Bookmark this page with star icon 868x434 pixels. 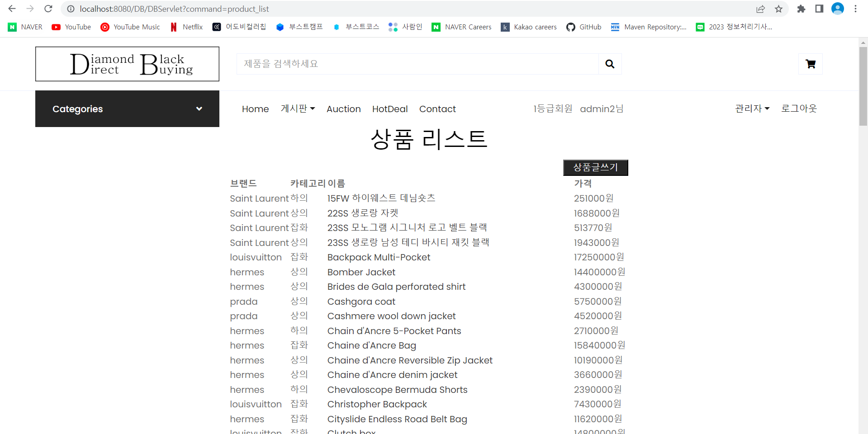(778, 9)
